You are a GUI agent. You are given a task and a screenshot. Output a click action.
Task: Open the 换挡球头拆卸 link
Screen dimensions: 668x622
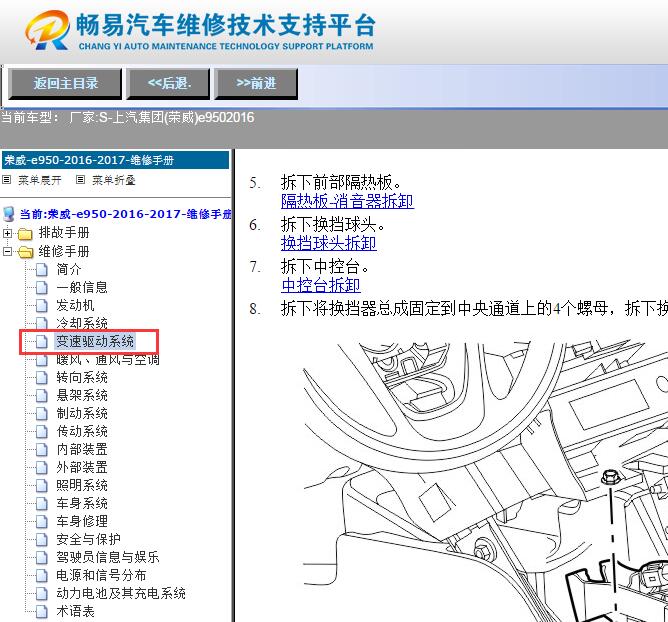pos(328,243)
